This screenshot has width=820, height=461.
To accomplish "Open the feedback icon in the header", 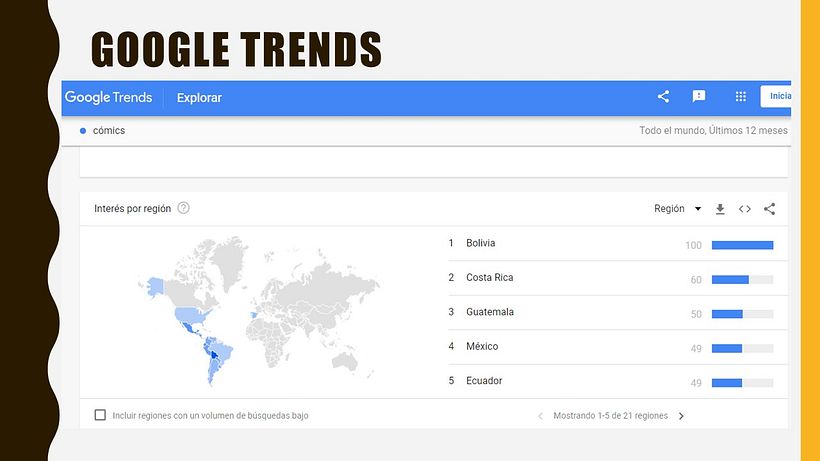I will (x=699, y=97).
